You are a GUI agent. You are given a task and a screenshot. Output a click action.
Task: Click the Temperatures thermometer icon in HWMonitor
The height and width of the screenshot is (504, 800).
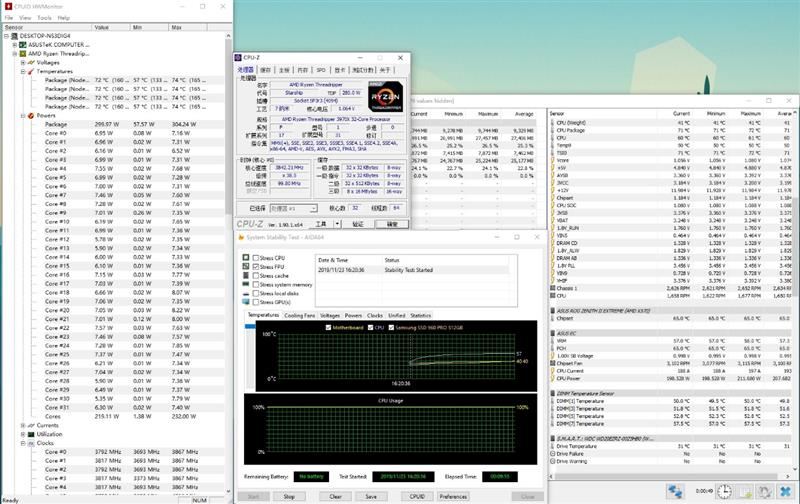[x=31, y=71]
